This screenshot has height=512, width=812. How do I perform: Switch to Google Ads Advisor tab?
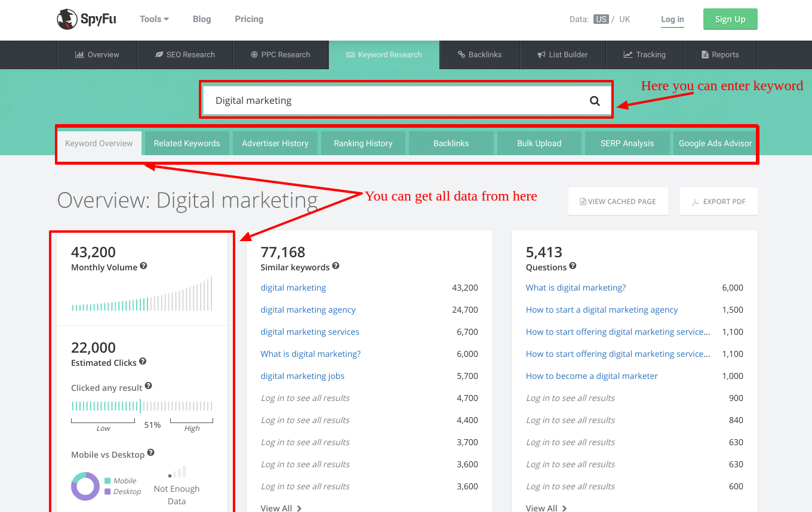pos(715,143)
